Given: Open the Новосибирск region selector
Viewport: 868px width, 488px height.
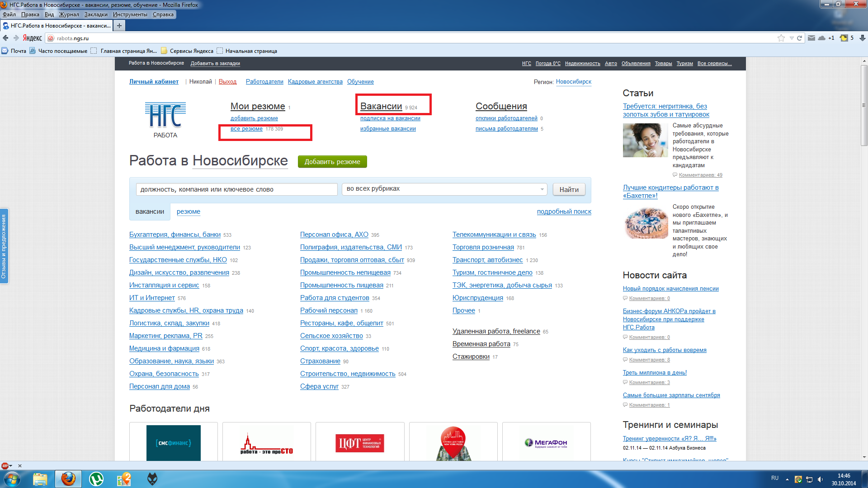Looking at the screenshot, I should coord(573,82).
